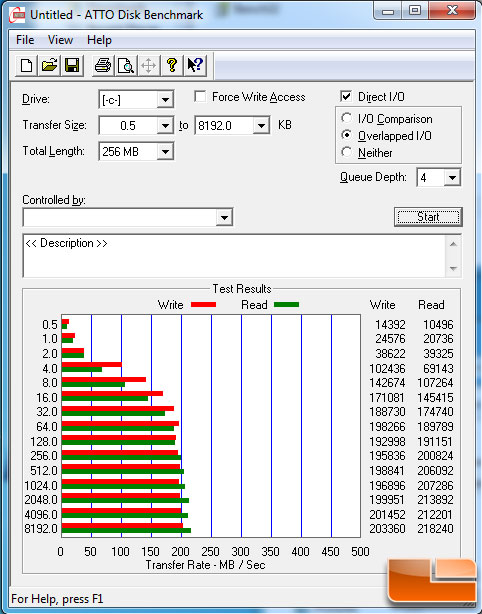Expand the Controlled by dropdown
Screen dimensions: 482x614
(x=224, y=217)
